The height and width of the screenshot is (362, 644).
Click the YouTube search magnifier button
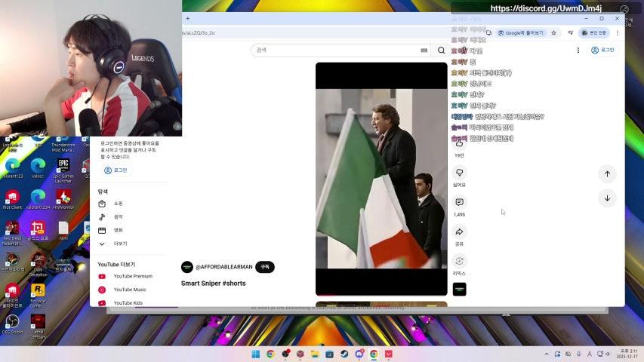441,50
